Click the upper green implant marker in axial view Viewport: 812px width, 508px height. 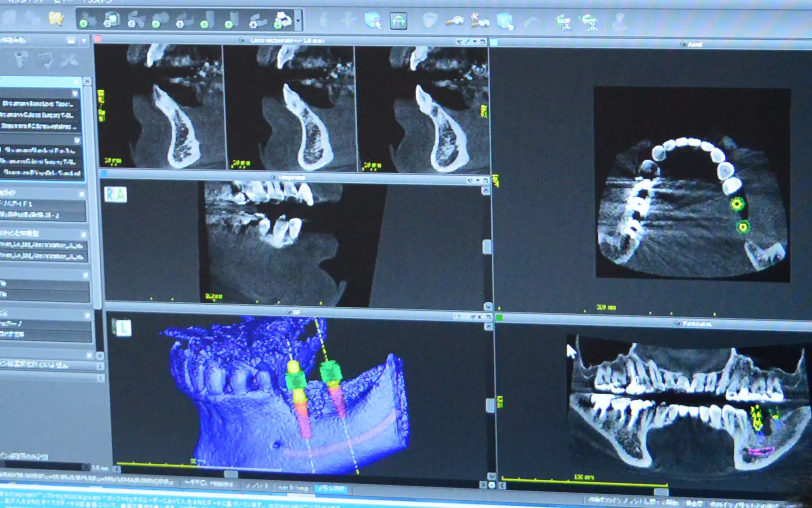736,204
